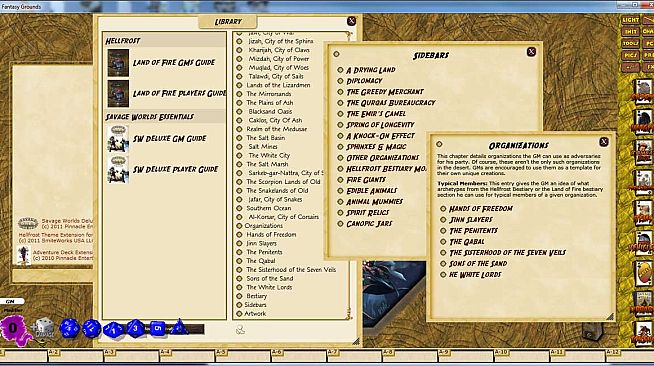The height and width of the screenshot is (366, 654).
Task: Open Land of Fire Players Guide module
Action: [x=179, y=93]
